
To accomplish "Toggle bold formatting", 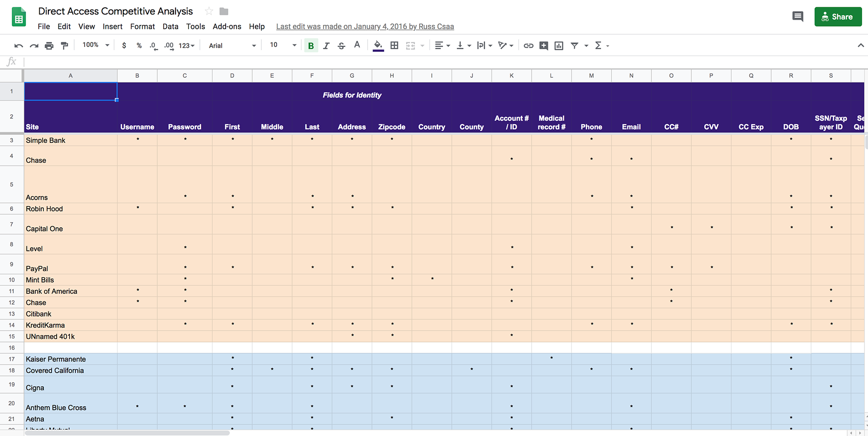I will click(311, 46).
